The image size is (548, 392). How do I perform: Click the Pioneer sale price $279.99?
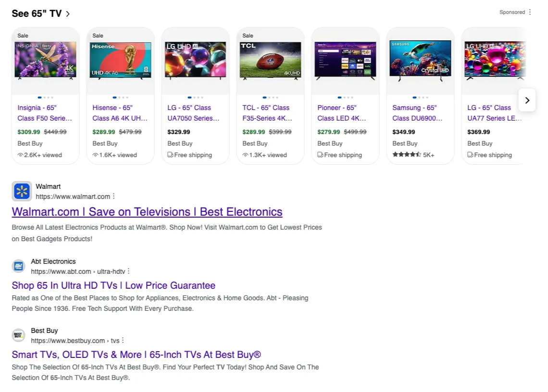coord(328,132)
